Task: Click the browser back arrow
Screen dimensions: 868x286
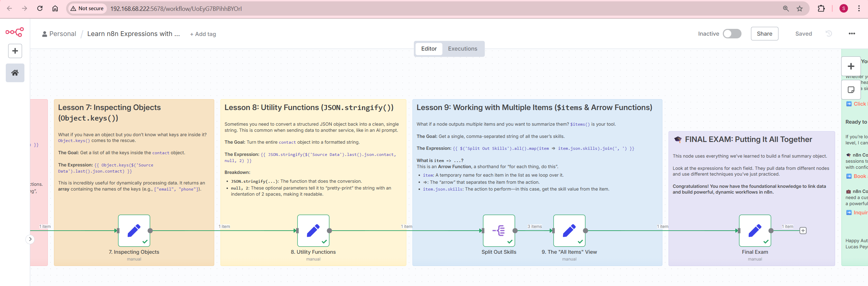Action: [x=9, y=8]
